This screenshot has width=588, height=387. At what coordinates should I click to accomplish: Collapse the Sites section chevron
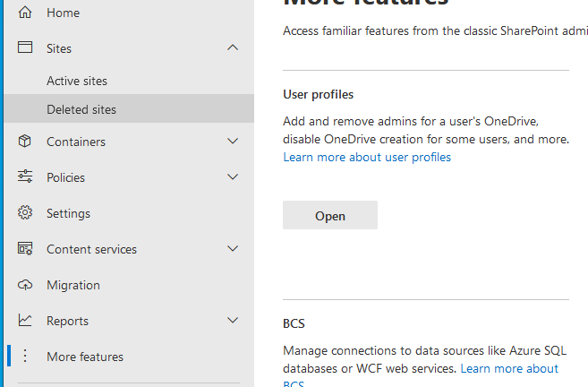click(233, 48)
